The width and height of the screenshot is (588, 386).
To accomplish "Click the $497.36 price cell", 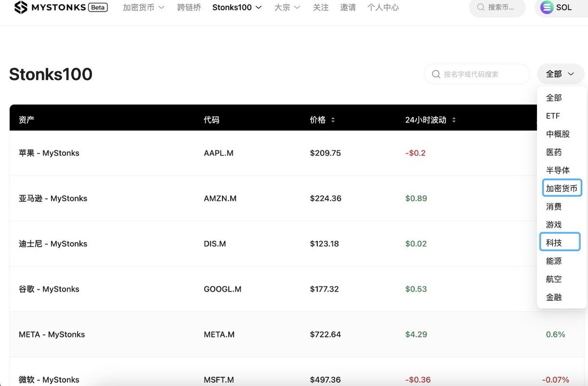I will (x=325, y=380).
